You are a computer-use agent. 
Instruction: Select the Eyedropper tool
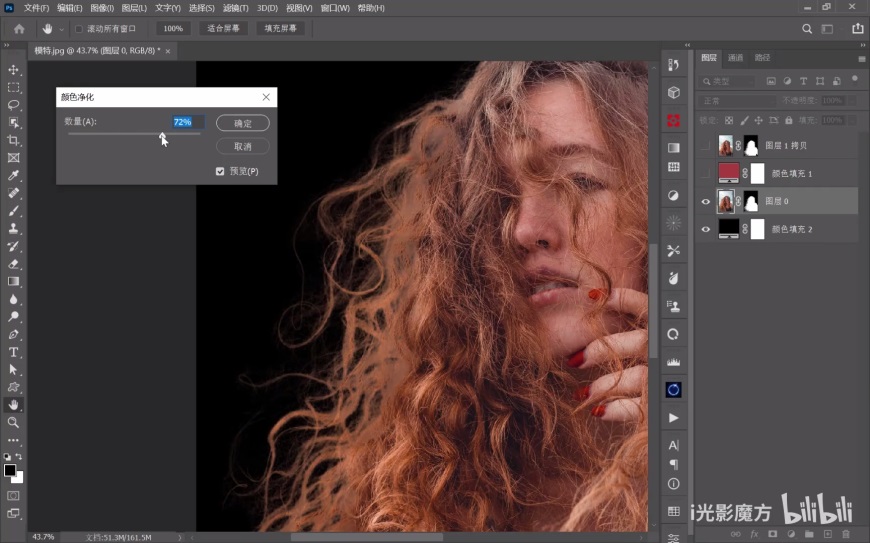coord(13,176)
